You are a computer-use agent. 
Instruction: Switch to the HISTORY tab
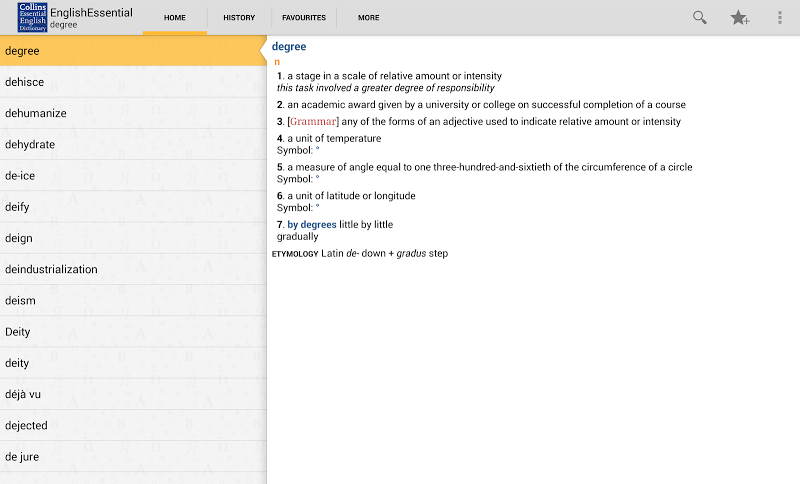[239, 17]
